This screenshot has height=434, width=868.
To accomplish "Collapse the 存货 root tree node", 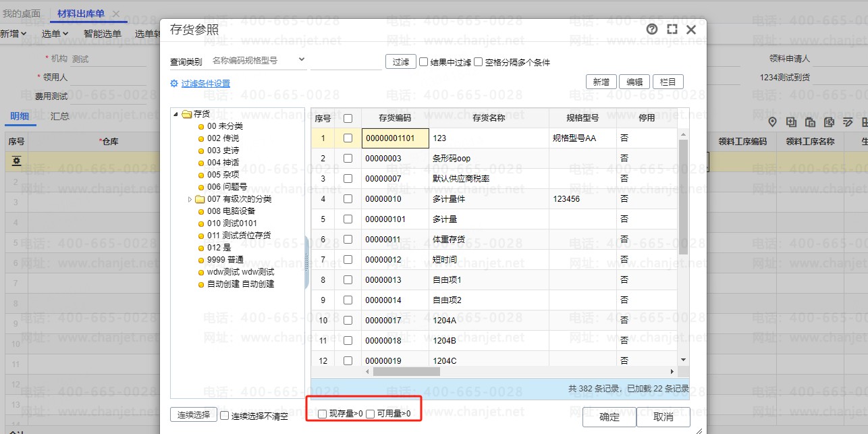I will 176,114.
